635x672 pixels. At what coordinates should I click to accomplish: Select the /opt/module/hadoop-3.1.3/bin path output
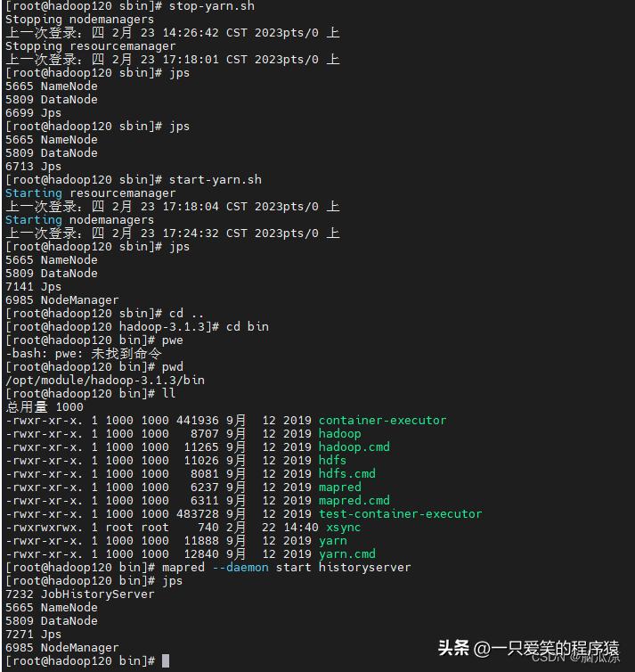pos(105,381)
